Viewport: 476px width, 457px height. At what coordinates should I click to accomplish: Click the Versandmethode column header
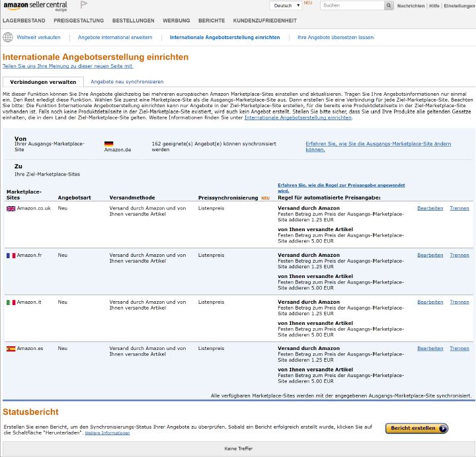[132, 197]
